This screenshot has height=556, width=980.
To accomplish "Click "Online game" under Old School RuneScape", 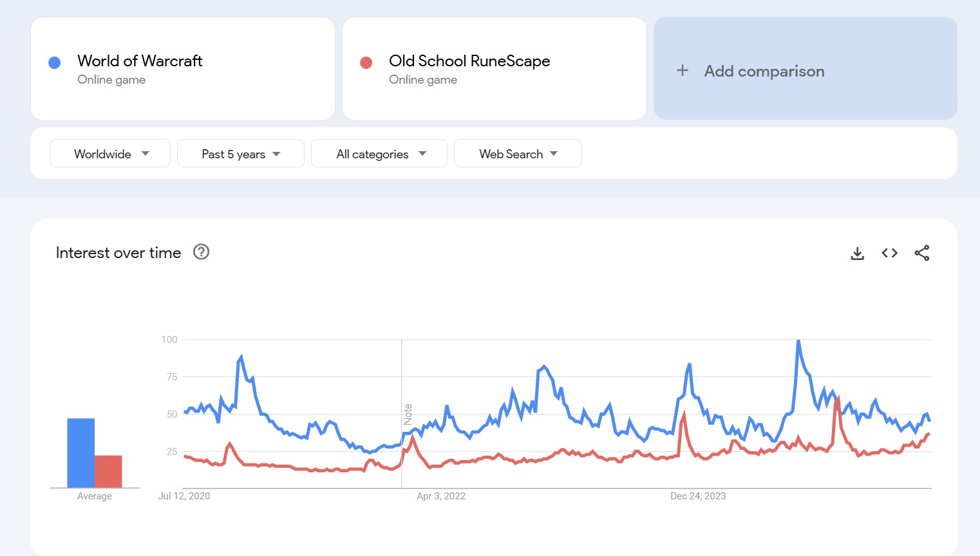I will [423, 80].
